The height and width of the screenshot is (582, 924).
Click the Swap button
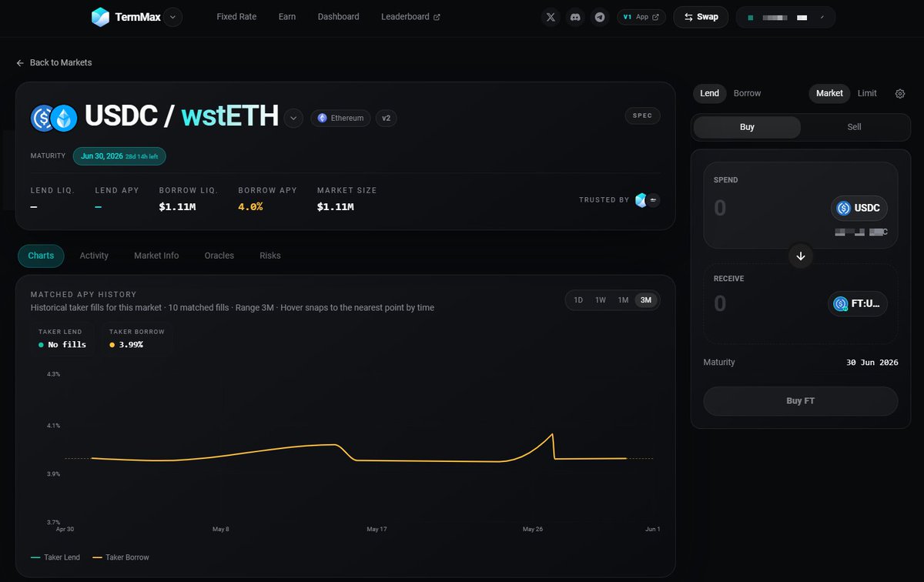tap(701, 17)
